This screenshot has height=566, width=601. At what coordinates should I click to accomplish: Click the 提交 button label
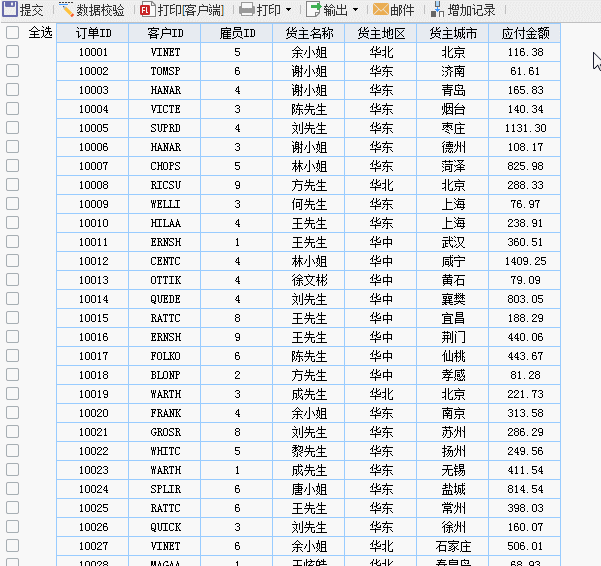coord(31,10)
